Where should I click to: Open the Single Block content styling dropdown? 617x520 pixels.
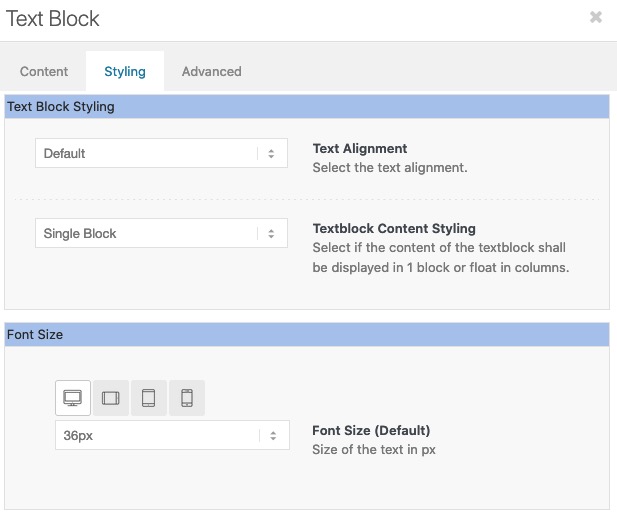[x=161, y=233]
